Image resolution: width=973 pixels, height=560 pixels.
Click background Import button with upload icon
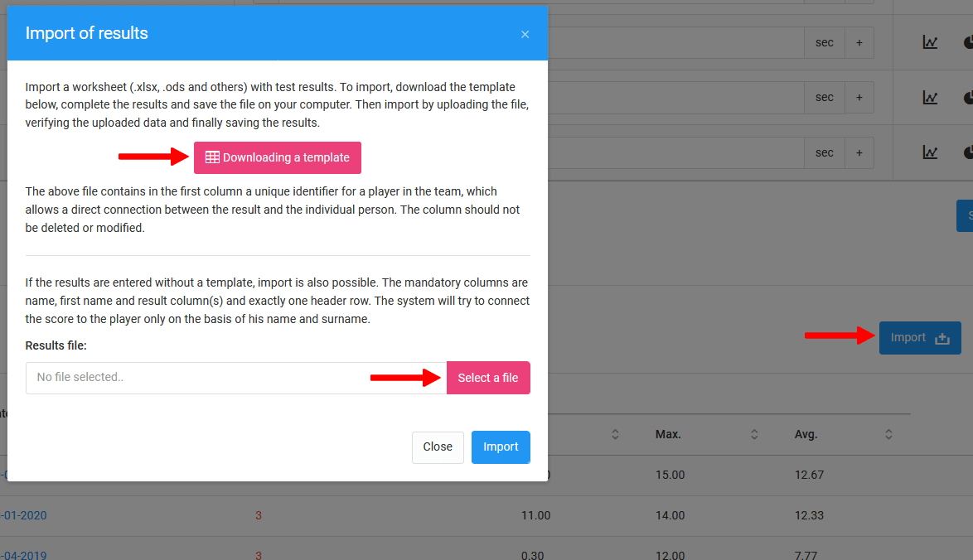point(920,338)
